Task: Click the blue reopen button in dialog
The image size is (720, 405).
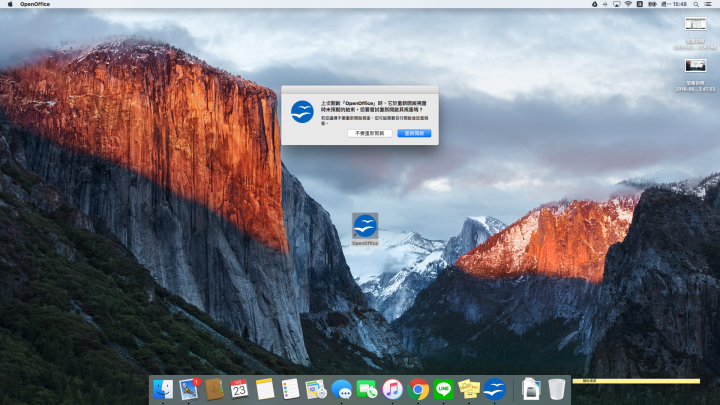Action: (x=414, y=133)
